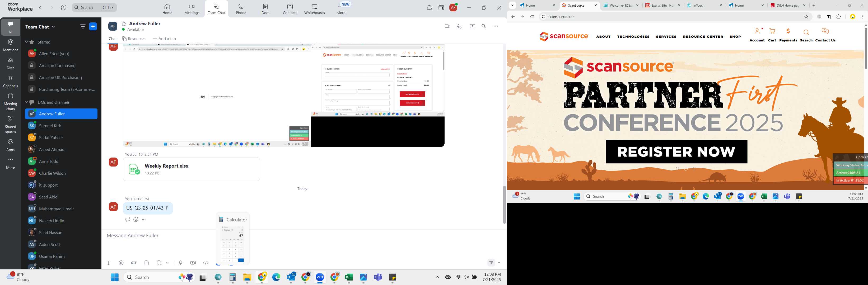Image resolution: width=868 pixels, height=285 pixels.
Task: Share screen to Andrew Fuller chat
Action: pyautogui.click(x=472, y=26)
